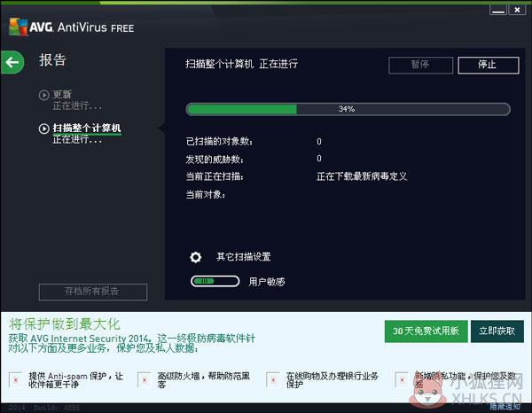Click the 已扫描的对象数 label

point(219,142)
